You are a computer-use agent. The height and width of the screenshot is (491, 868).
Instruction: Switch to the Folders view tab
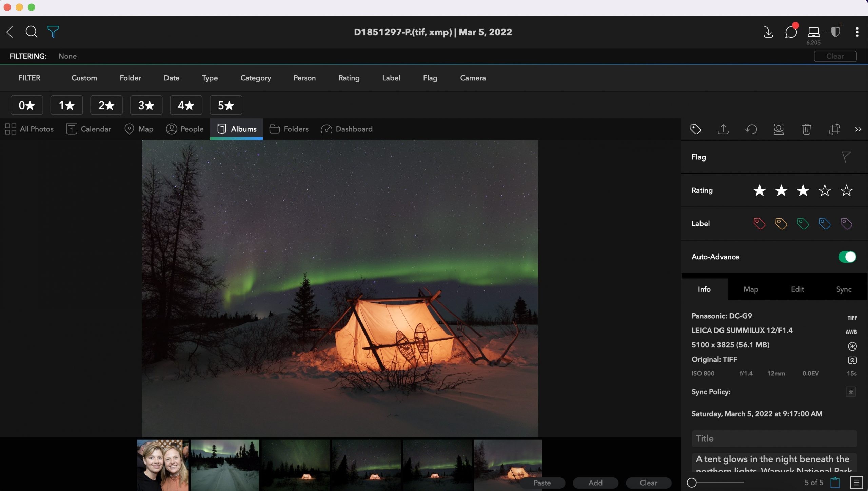click(289, 129)
